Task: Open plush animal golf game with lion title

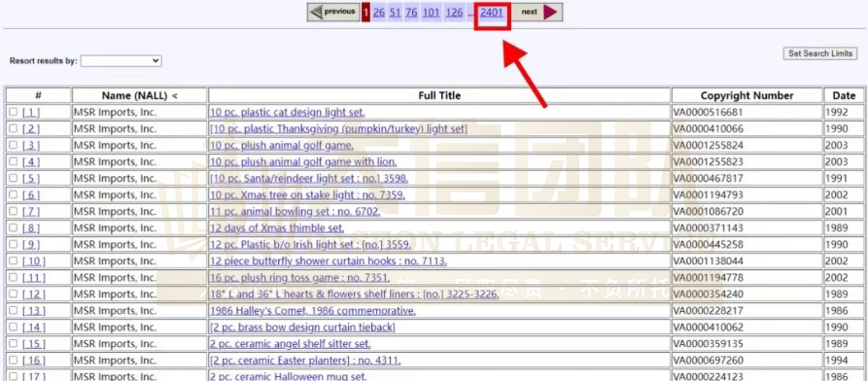Action: click(x=303, y=162)
